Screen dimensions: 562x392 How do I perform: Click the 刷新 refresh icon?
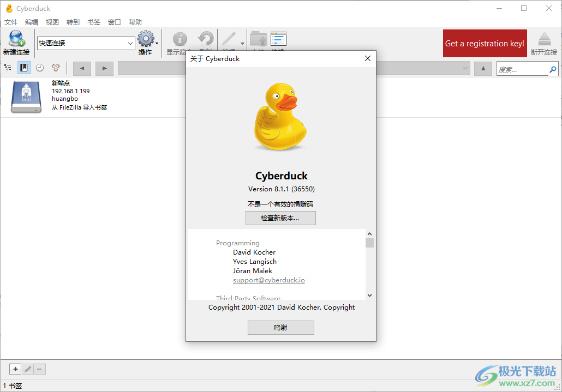click(205, 40)
